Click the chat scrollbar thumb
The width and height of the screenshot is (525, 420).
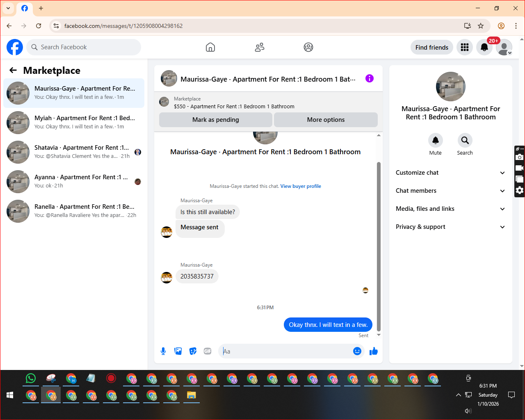(x=379, y=246)
